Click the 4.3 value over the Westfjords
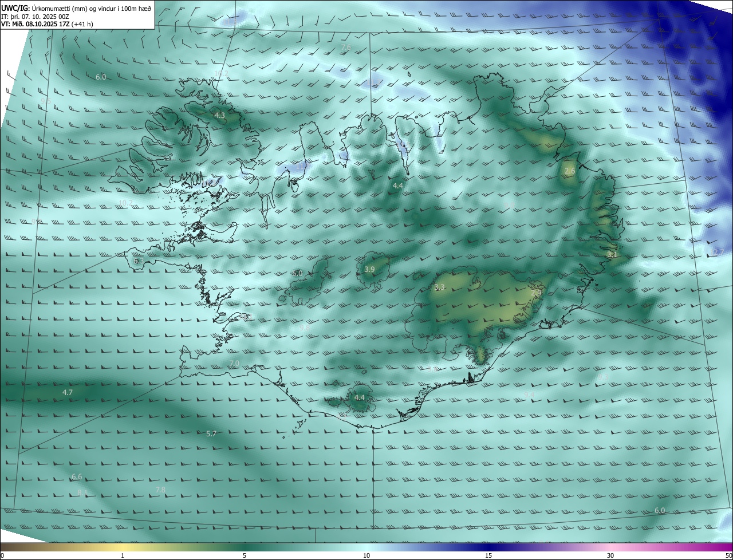The image size is (733, 560). pos(220,115)
